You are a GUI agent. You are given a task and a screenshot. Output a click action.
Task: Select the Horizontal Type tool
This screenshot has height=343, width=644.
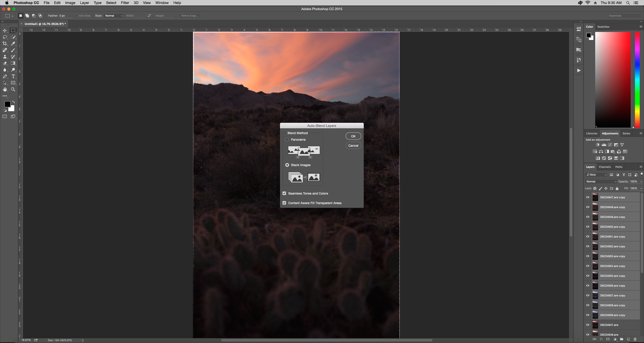pos(13,76)
